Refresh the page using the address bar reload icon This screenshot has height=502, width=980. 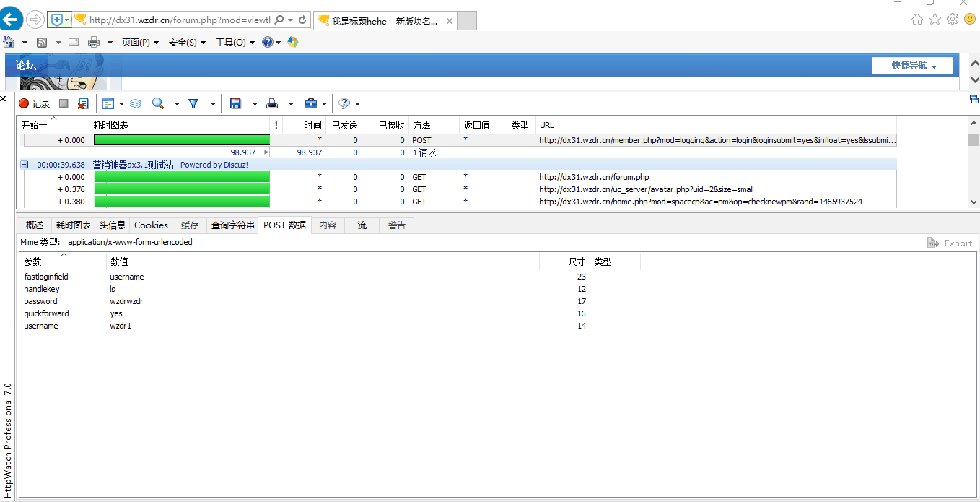click(x=302, y=20)
